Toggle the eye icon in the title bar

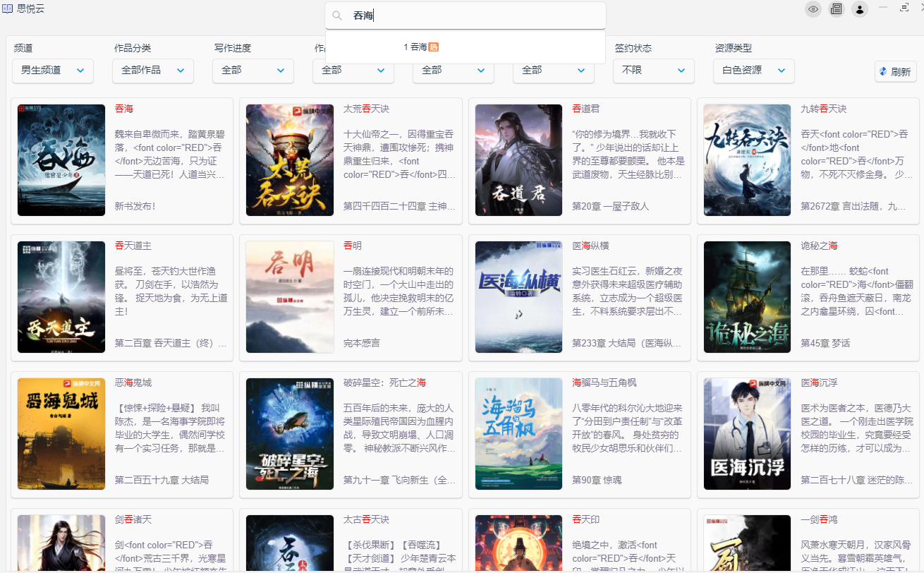[813, 9]
